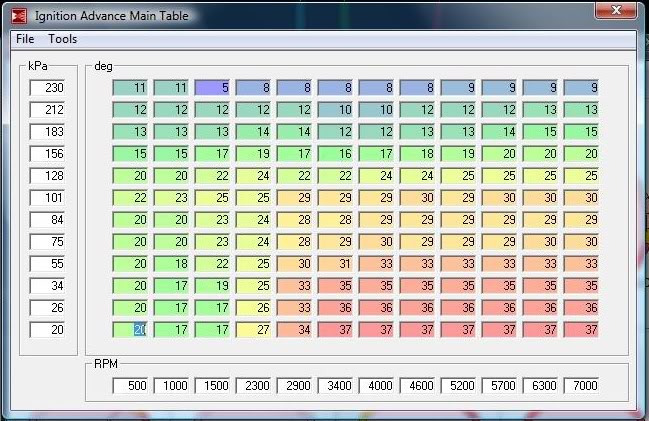Click the 2900 RPM axis field
This screenshot has height=421, width=649.
294,385
